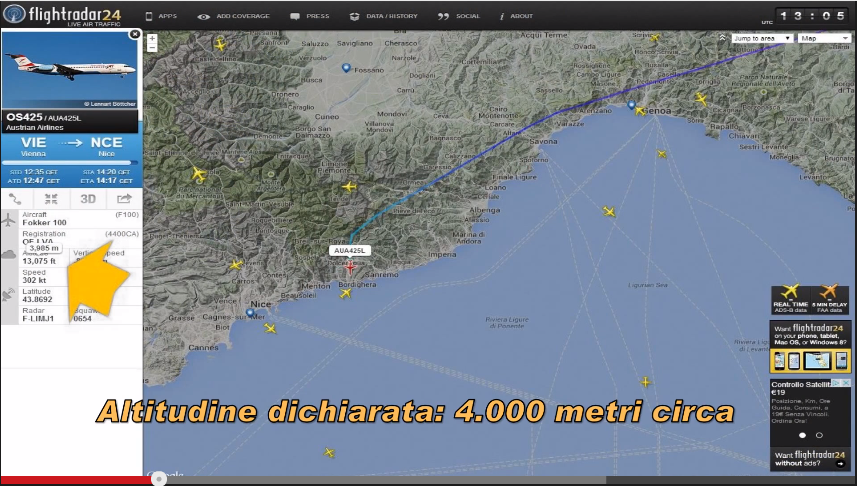Click the flight progress bar under VIE–NCE
Viewport: 857px width, 486px height.
[69, 162]
